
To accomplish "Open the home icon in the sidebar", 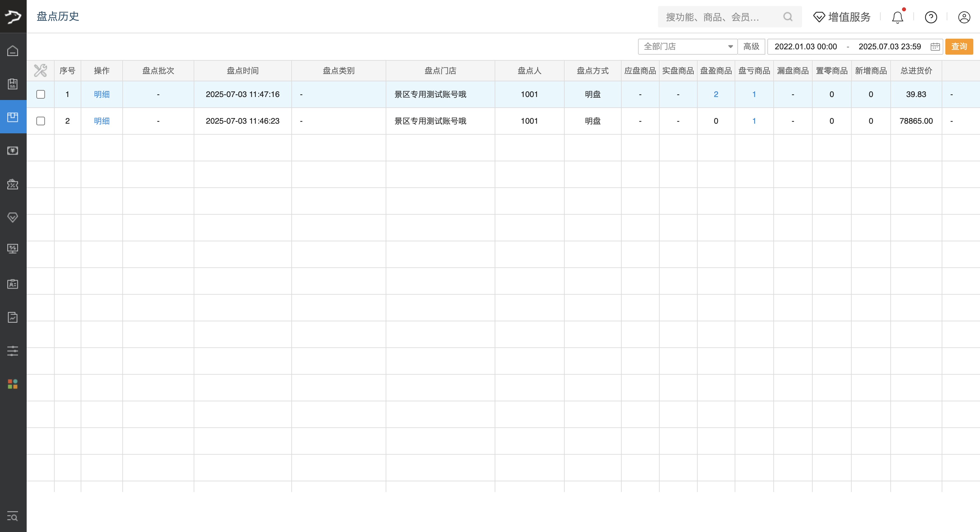I will (13, 51).
